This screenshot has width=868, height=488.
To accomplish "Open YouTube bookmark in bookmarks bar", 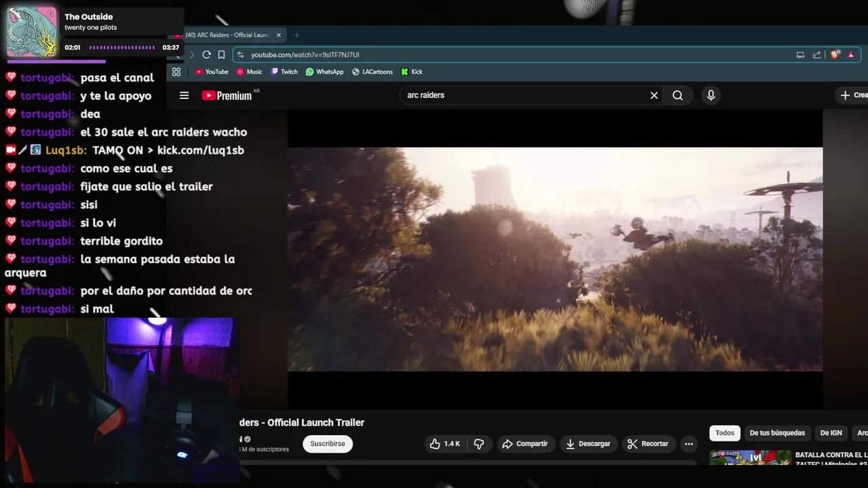I will 212,72.
